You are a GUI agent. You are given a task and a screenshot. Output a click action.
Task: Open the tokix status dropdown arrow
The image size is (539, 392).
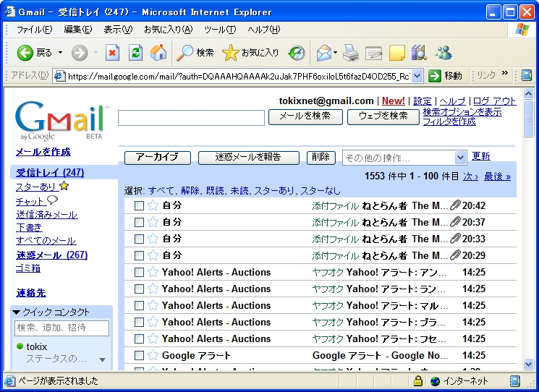(102, 359)
